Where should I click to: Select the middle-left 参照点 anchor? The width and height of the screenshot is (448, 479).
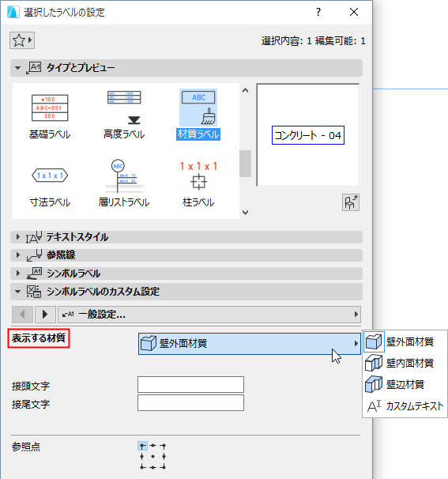click(x=141, y=457)
